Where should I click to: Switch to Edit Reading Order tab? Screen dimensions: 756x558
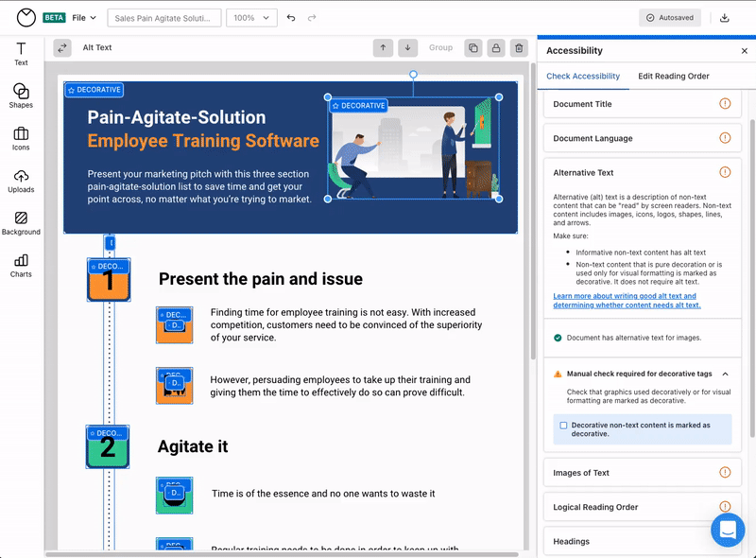point(673,76)
